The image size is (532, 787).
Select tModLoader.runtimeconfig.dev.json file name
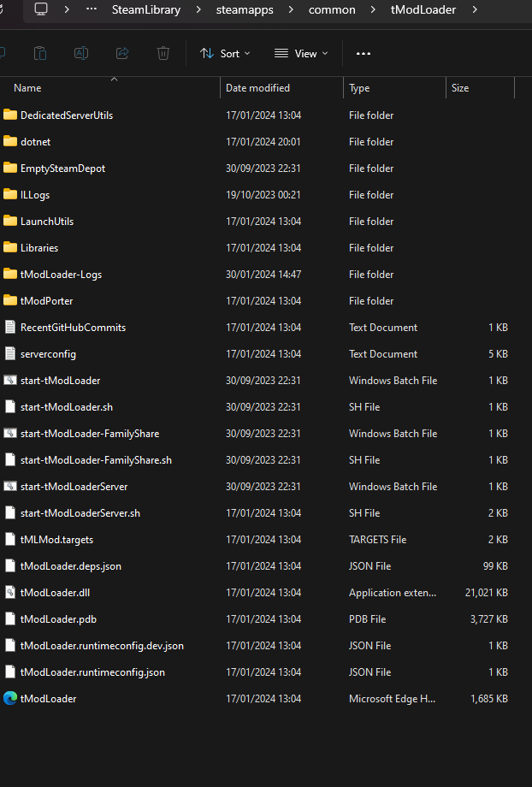pyautogui.click(x=102, y=646)
